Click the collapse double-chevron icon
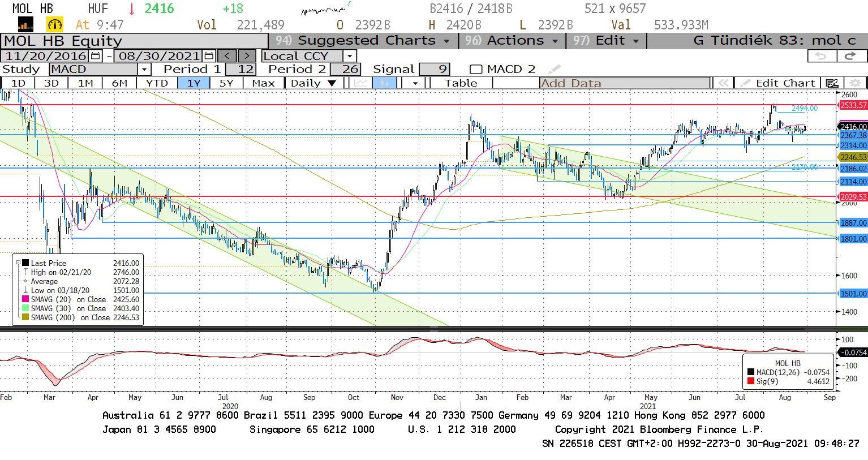Screen dimensions: 868x460 pyautogui.click(x=723, y=83)
